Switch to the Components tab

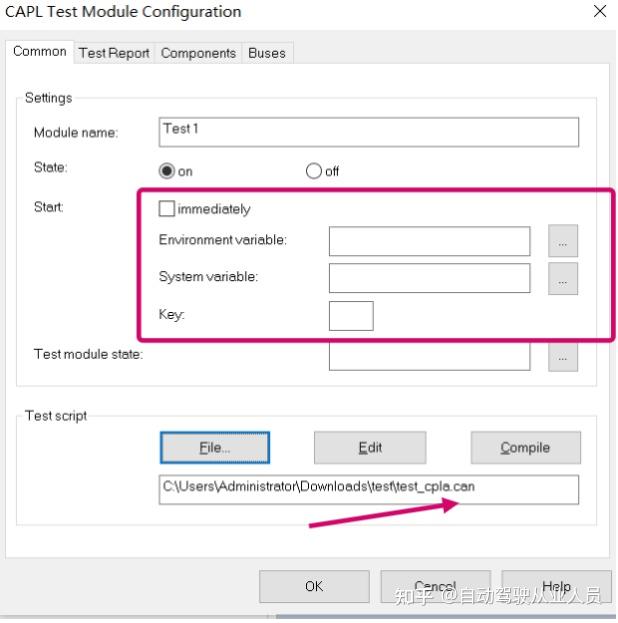point(198,53)
